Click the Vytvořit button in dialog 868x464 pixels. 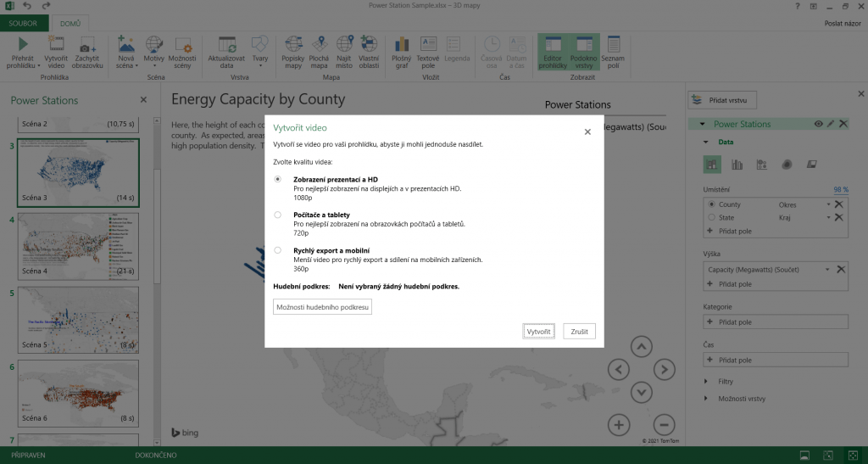click(x=539, y=331)
